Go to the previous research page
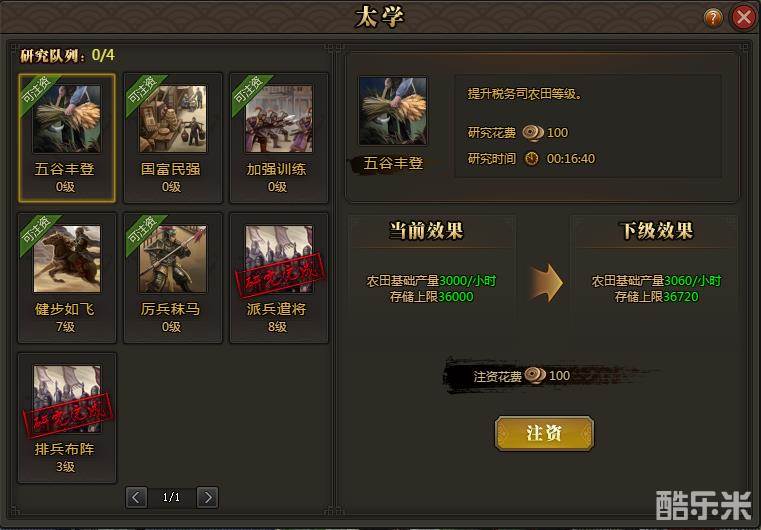Image resolution: width=761 pixels, height=530 pixels. point(136,497)
